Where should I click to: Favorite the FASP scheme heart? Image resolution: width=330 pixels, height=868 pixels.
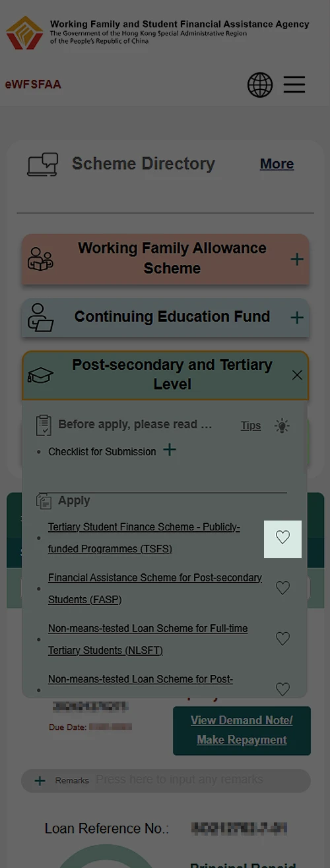282,588
